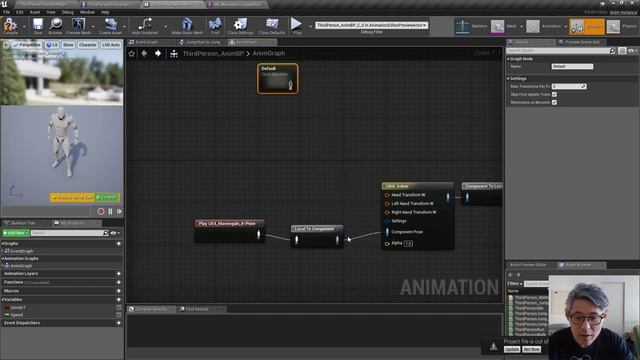Open the Create Asset dropdown arrow
The width and height of the screenshot is (640, 360).
(124, 27)
